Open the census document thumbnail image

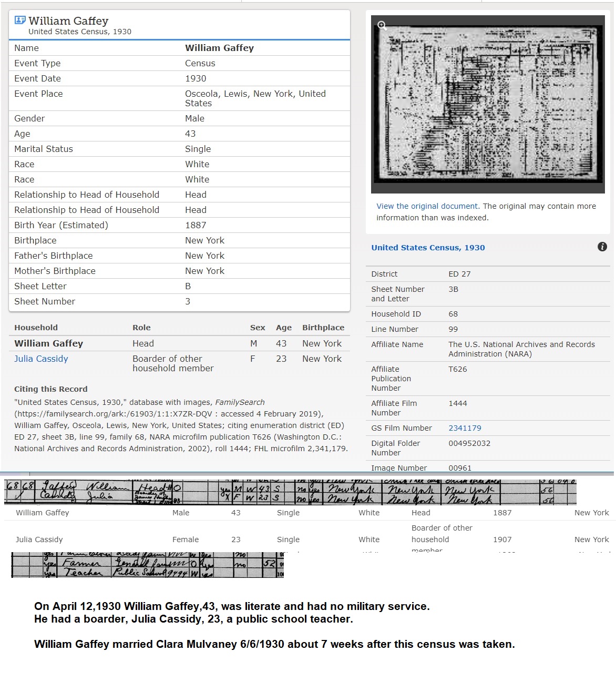point(488,104)
